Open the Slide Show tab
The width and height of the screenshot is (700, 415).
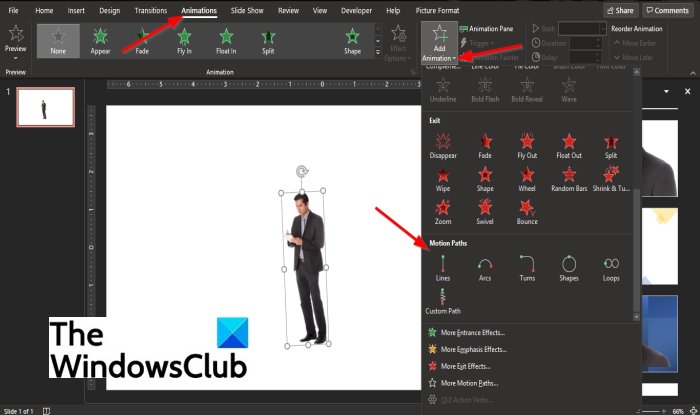click(247, 10)
